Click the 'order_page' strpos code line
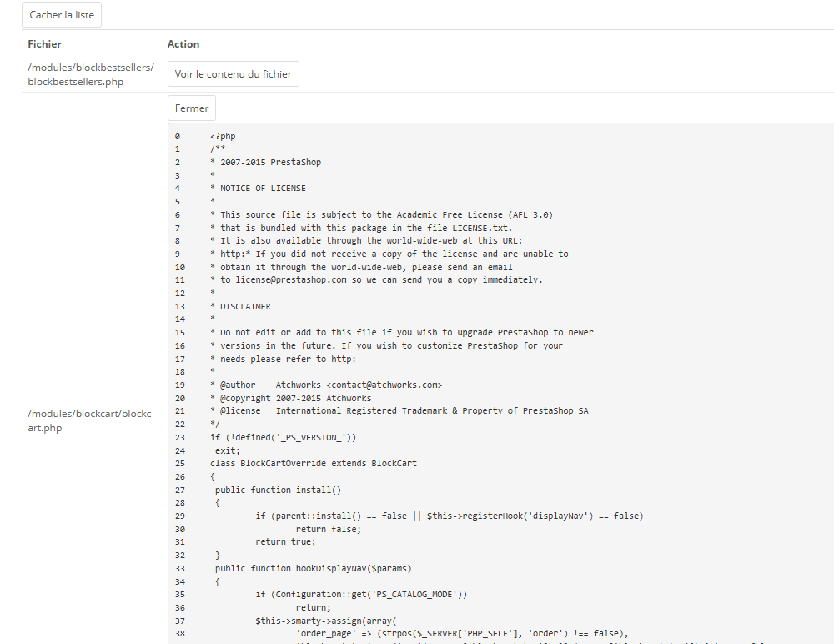The image size is (834, 644). tap(462, 634)
